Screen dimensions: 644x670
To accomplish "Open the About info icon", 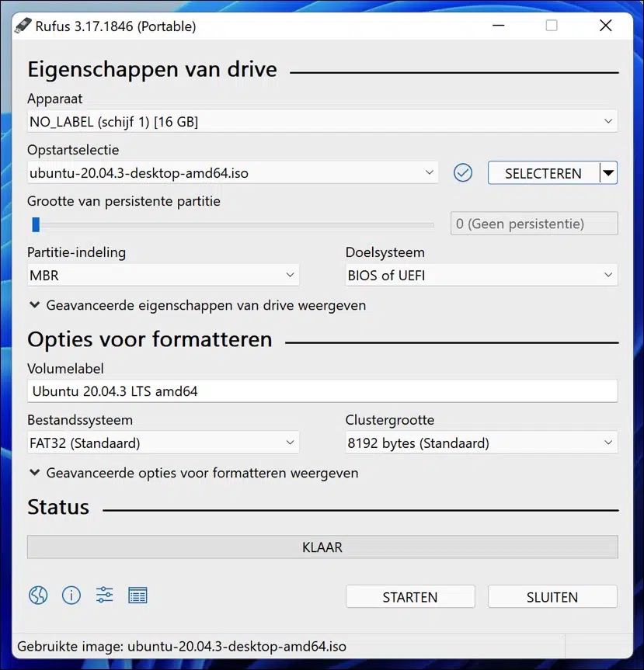I will click(71, 595).
